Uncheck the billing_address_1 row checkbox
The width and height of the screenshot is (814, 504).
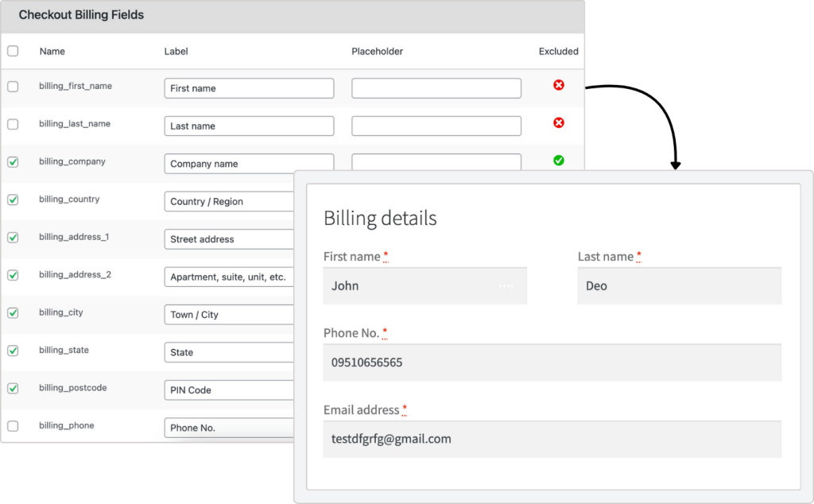point(13,237)
